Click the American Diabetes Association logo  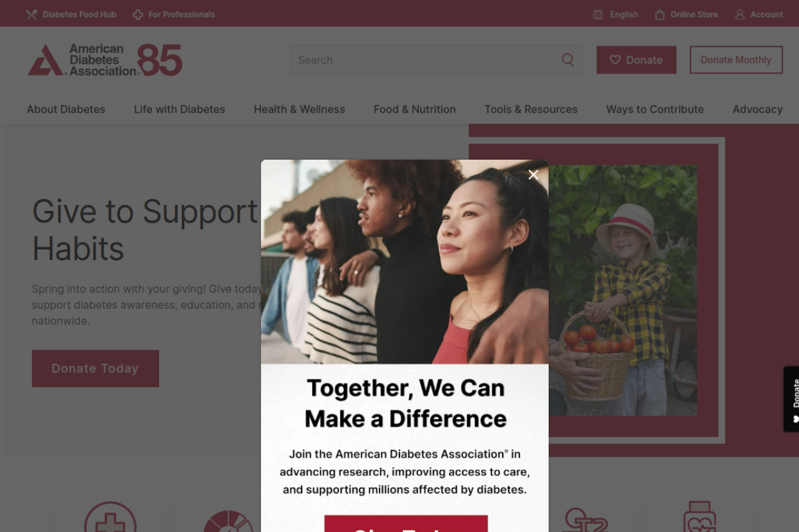click(105, 60)
